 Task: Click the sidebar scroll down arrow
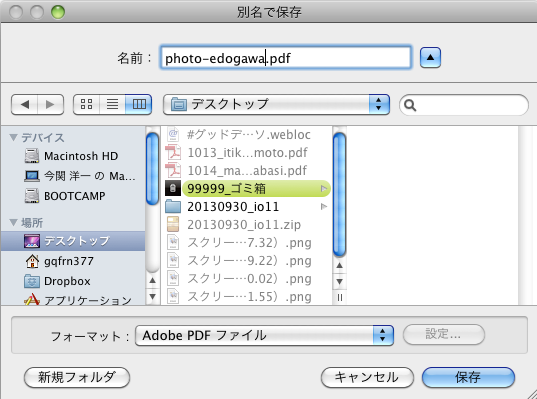[x=152, y=296]
